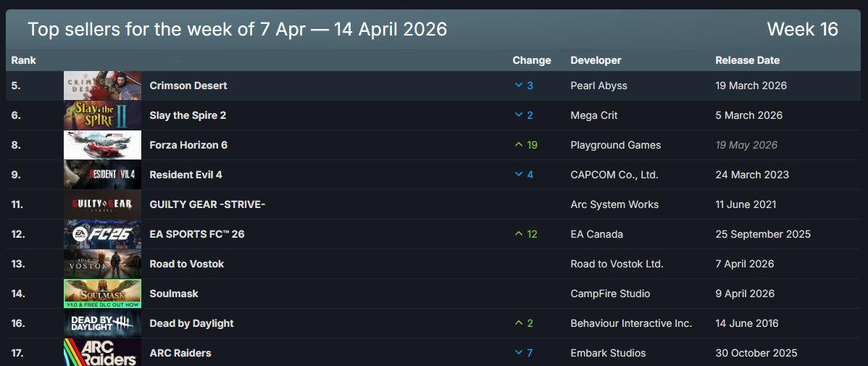Select developer EA Canada
The height and width of the screenshot is (366, 868).
point(597,234)
